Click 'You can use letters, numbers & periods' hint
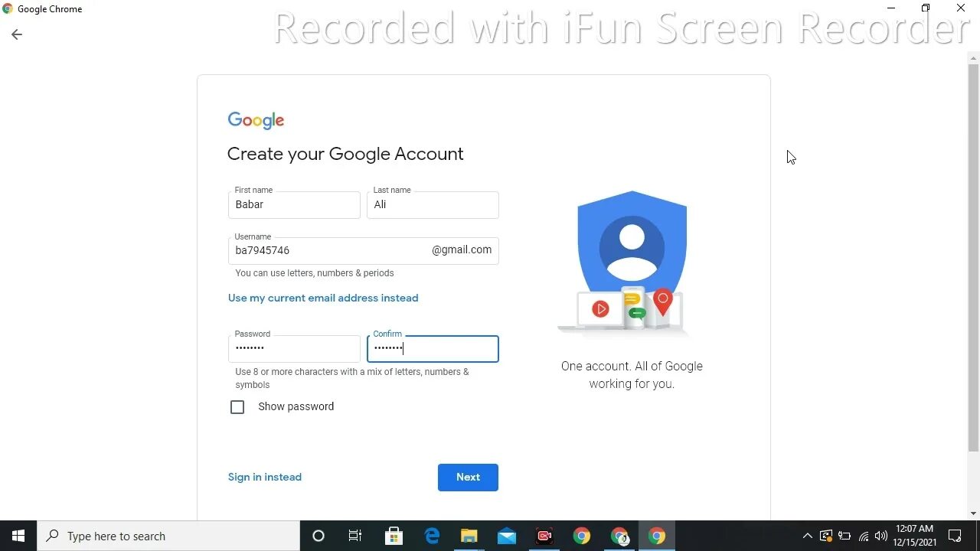980x551 pixels. pyautogui.click(x=315, y=273)
